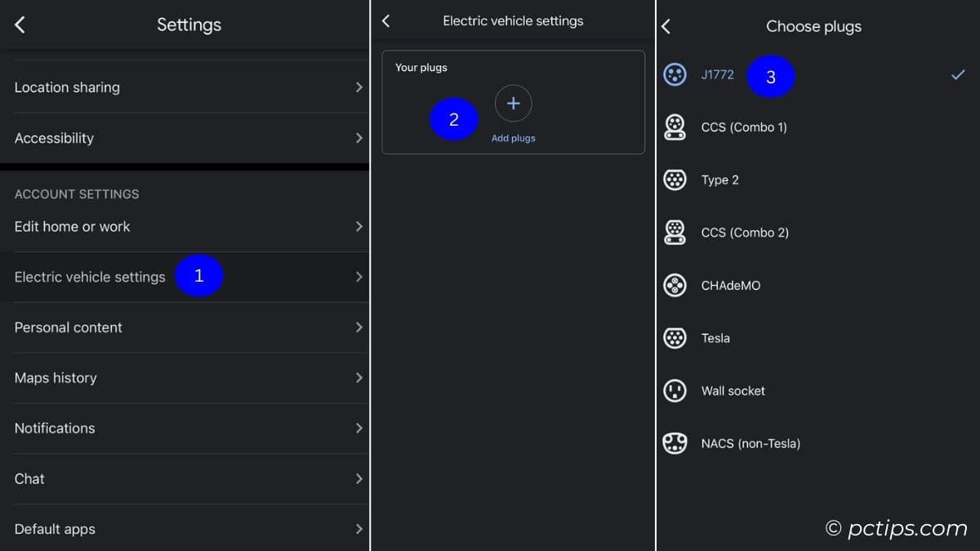Click the CHAdeMO plug icon

[675, 286]
